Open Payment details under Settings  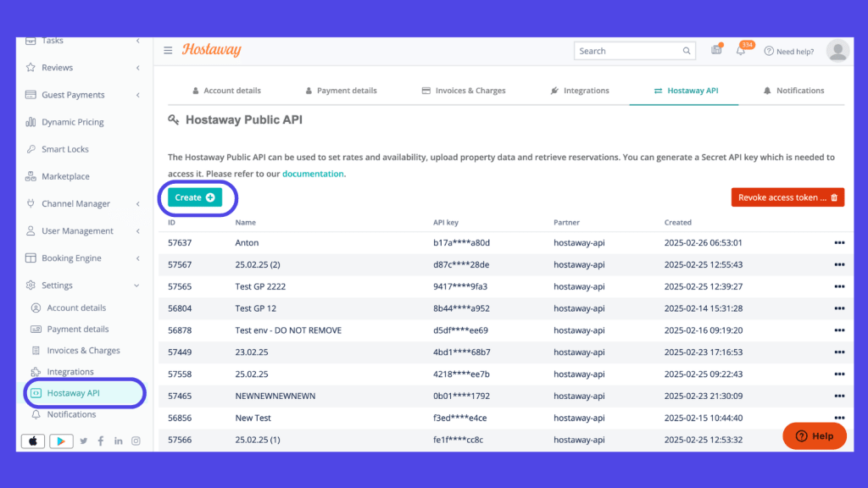(77, 330)
